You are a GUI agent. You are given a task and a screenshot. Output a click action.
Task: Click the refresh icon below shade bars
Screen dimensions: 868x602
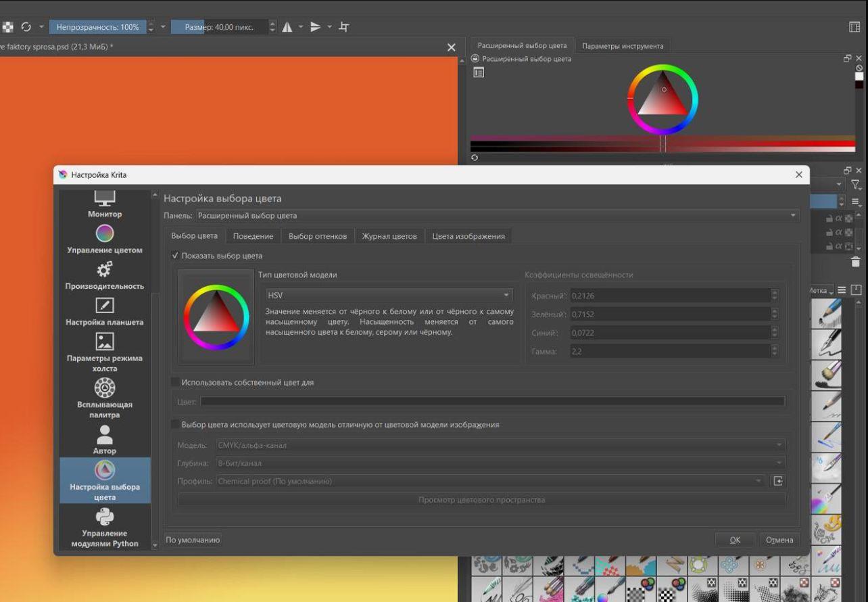point(475,157)
